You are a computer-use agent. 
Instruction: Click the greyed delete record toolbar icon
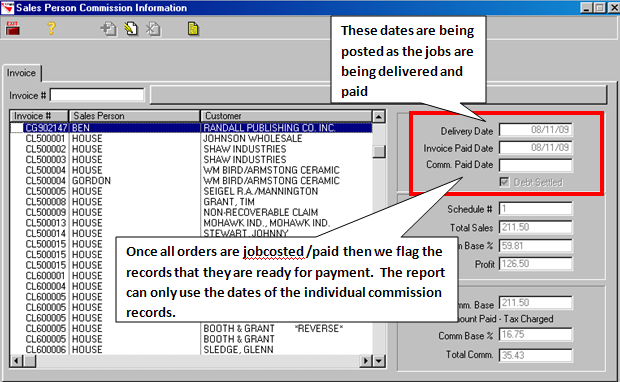(x=153, y=29)
